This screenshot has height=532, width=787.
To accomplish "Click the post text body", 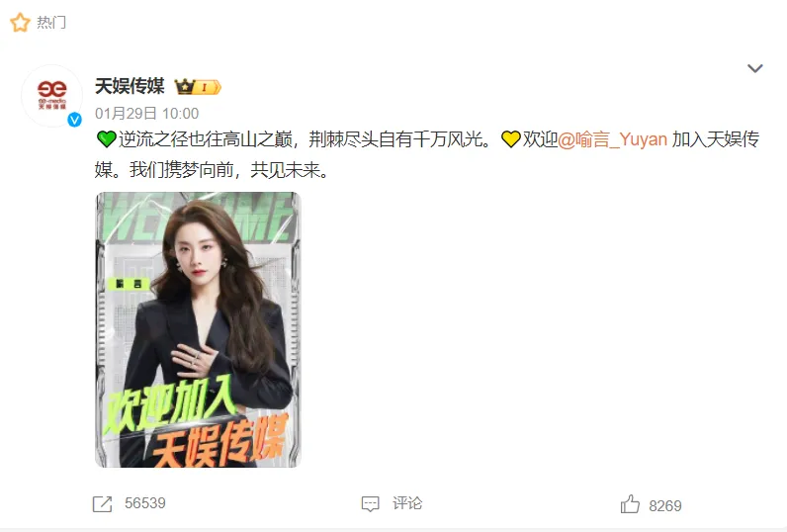I will click(x=427, y=154).
